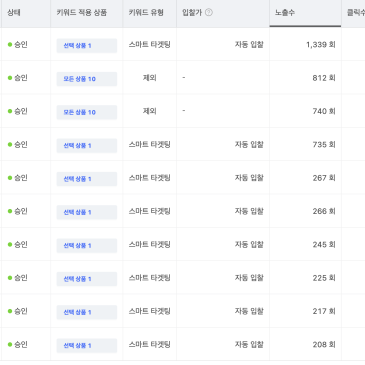Image resolution: width=365 pixels, height=365 pixels.
Task: Open 선택 상품 1 badge in the 735 회 row
Action: click(x=87, y=146)
